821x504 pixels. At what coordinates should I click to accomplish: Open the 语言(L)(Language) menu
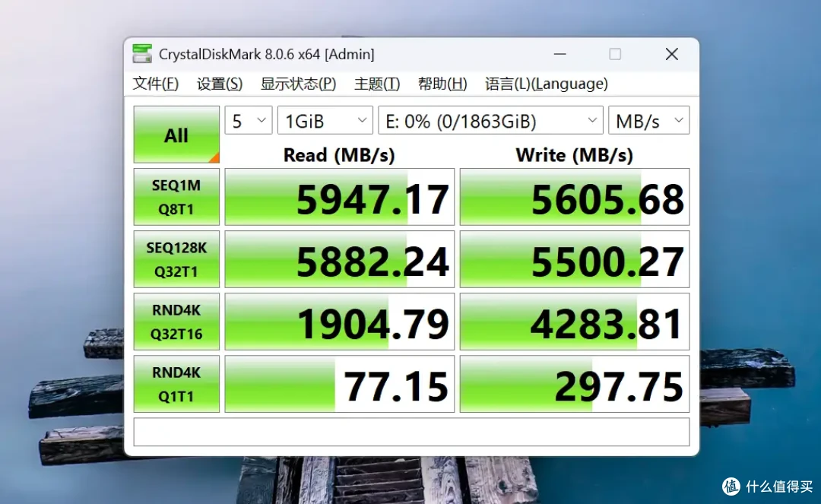click(x=546, y=84)
